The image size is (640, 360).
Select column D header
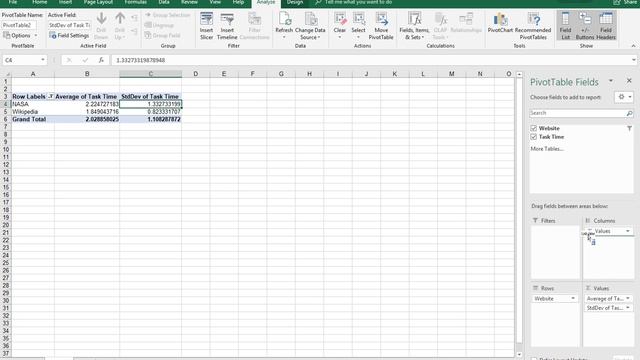(196, 74)
